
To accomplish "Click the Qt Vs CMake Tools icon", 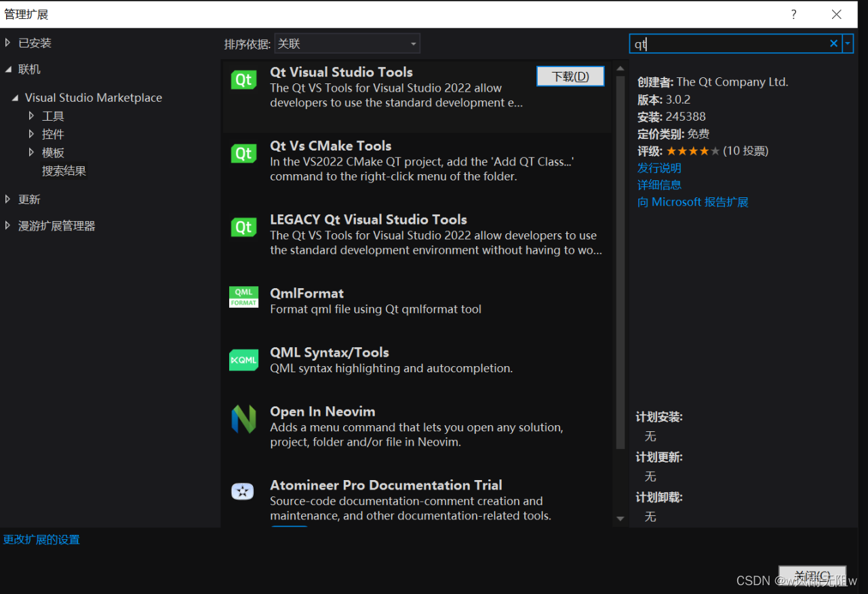I will pyautogui.click(x=243, y=154).
